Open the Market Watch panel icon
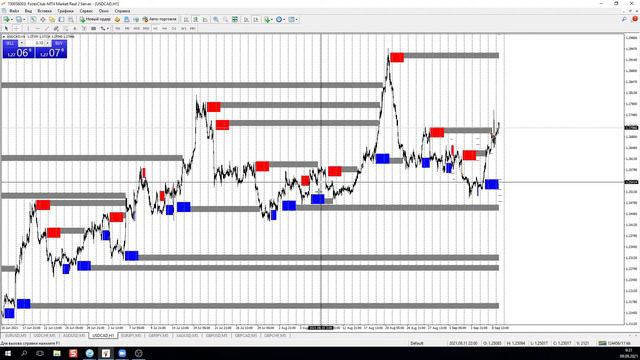This screenshot has width=640, height=360. tap(33, 19)
